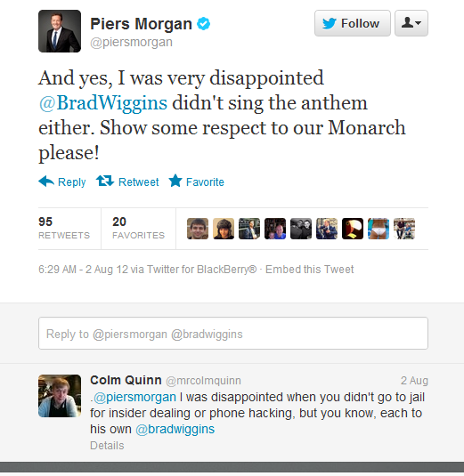The height and width of the screenshot is (476, 464).
Task: Open the @BradWiggins mention link
Action: tap(103, 103)
